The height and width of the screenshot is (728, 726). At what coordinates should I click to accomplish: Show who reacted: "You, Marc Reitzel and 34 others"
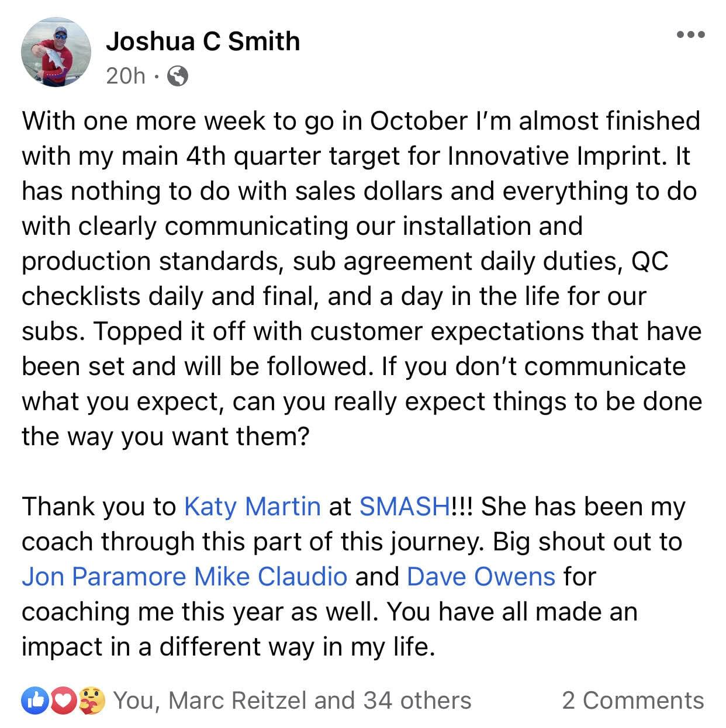(x=292, y=701)
